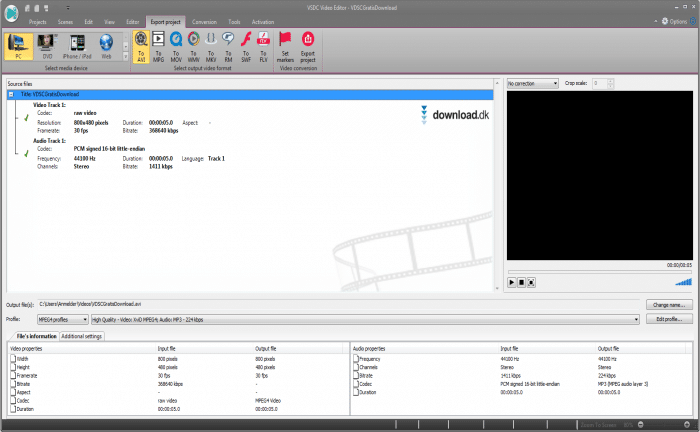Screen dimensions: 700x432
Task: Open the Activation ribbon tab
Action: 263,22
